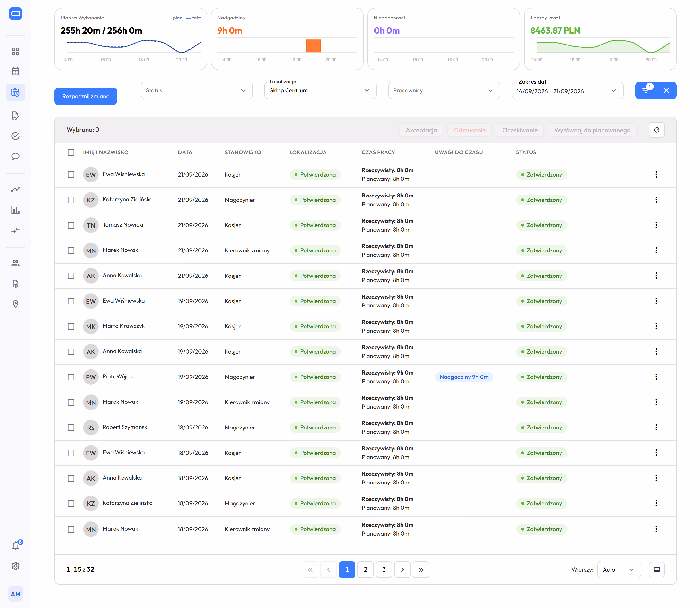Check Marek Nowak 21/09/2026 row checkbox
Viewport: 700px width, 608px height.
[x=71, y=251]
